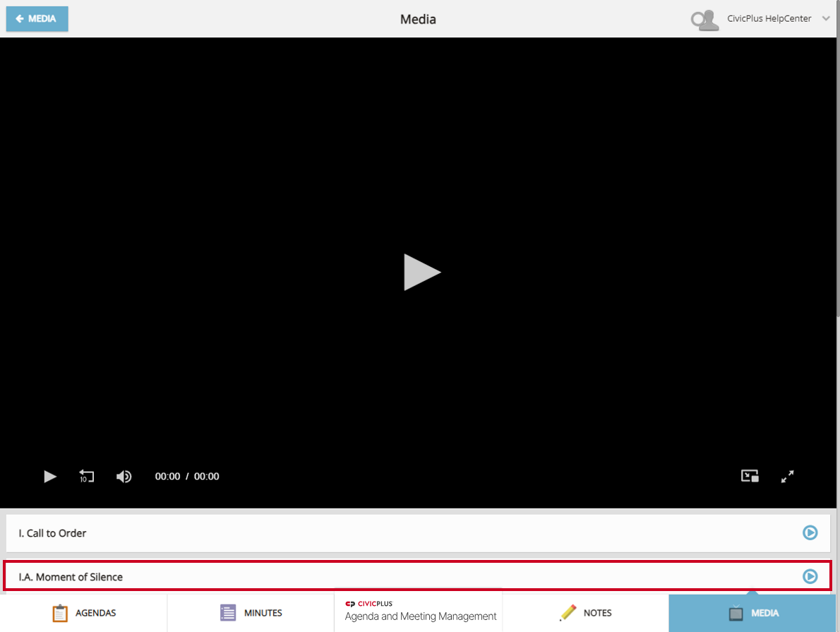Play from the Moment of Silence item icon
The width and height of the screenshot is (840, 632).
(x=810, y=576)
